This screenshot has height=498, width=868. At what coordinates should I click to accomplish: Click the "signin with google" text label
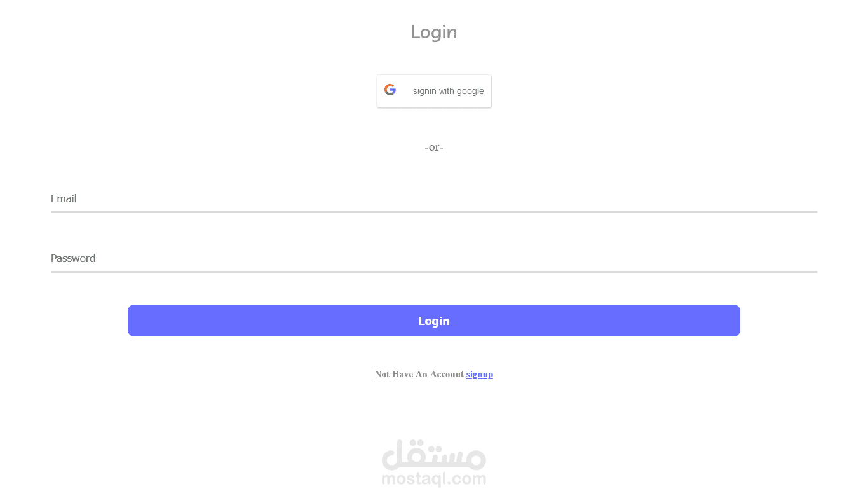[x=449, y=91]
